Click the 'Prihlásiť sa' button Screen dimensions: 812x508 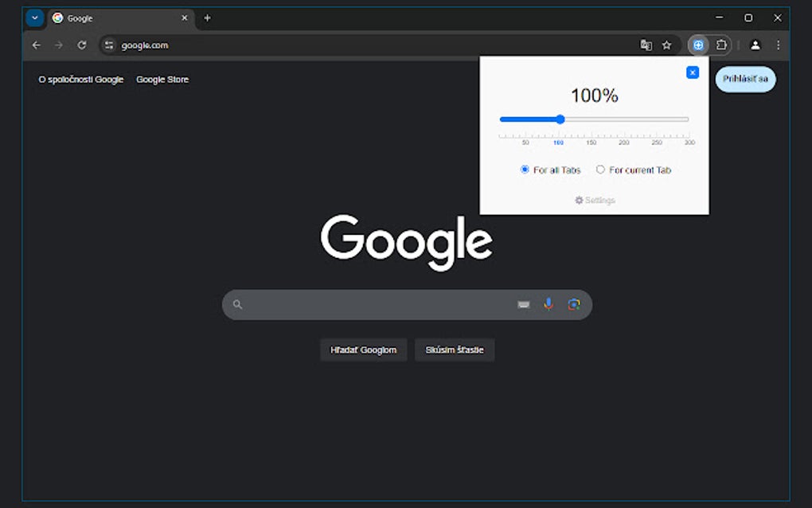(744, 79)
